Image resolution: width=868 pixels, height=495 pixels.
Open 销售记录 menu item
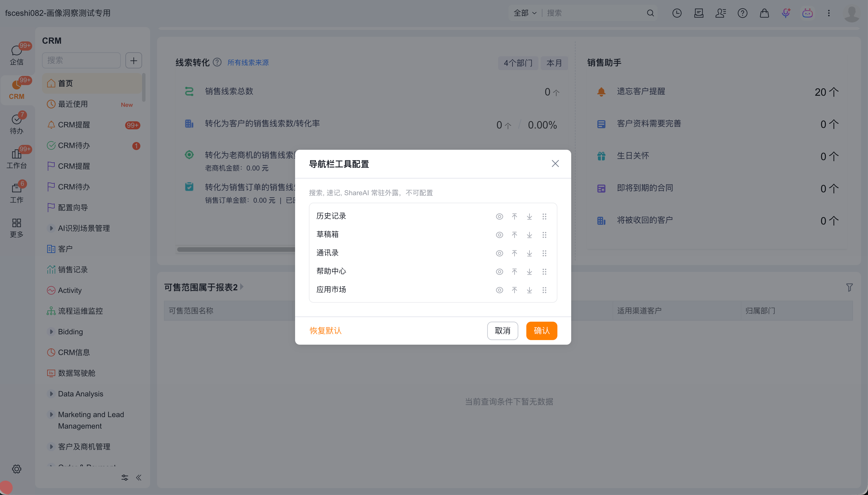pos(73,270)
